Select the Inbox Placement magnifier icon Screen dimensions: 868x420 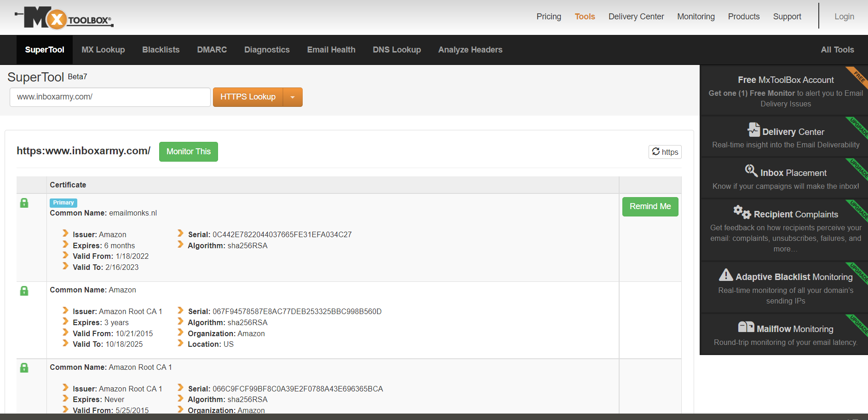[x=751, y=170]
